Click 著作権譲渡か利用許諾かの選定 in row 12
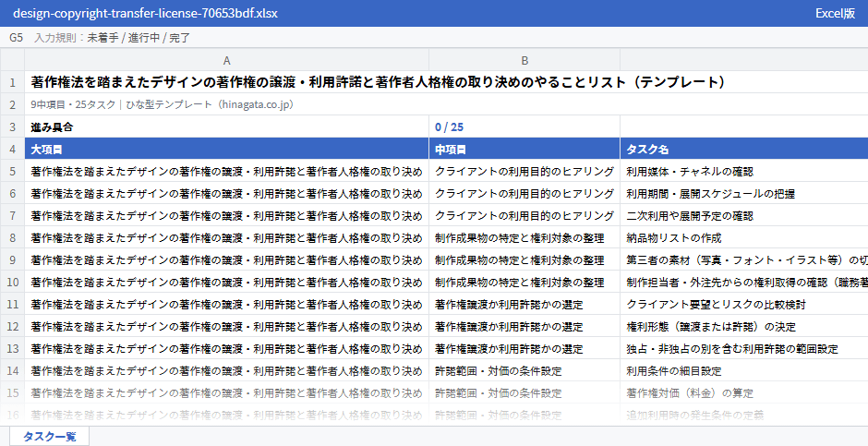 524,327
